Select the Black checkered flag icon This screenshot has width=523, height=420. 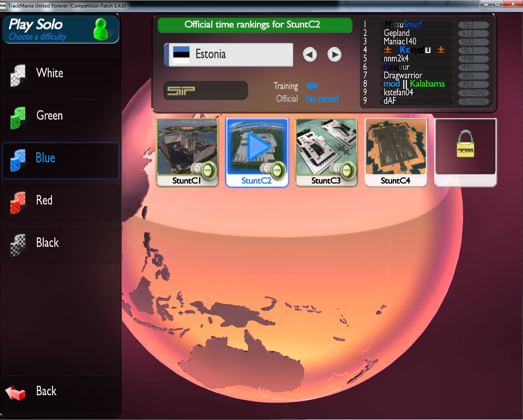(x=18, y=245)
